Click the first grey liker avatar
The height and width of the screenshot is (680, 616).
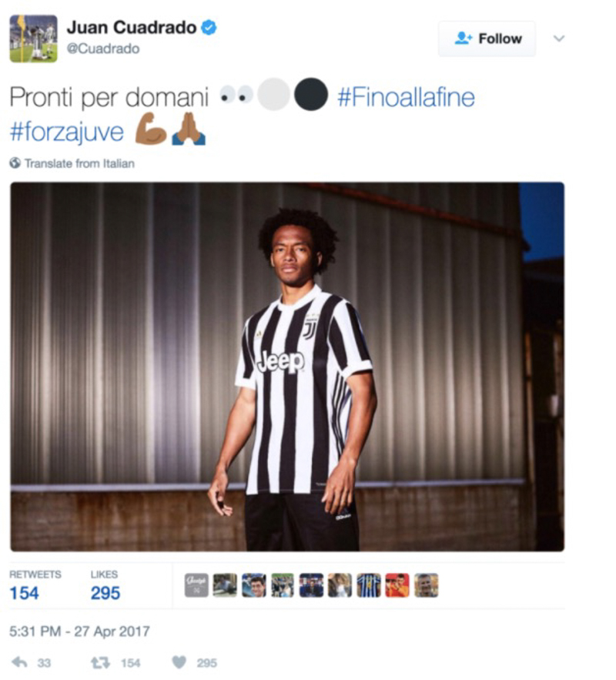(196, 585)
